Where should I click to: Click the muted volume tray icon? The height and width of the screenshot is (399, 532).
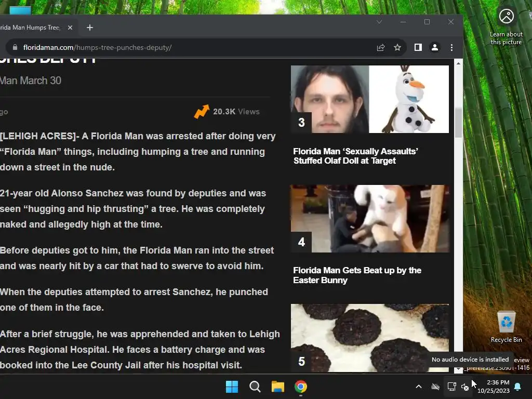465,387
